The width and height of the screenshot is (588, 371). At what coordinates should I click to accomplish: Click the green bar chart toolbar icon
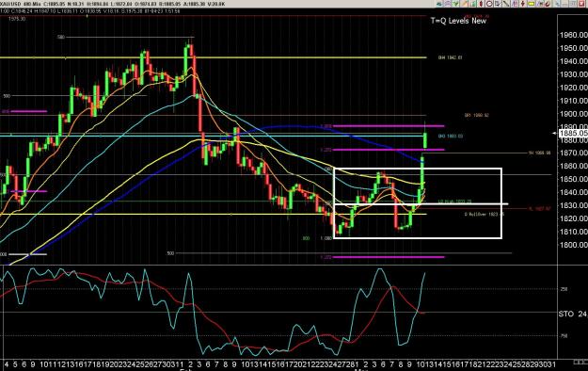tap(472, 4)
